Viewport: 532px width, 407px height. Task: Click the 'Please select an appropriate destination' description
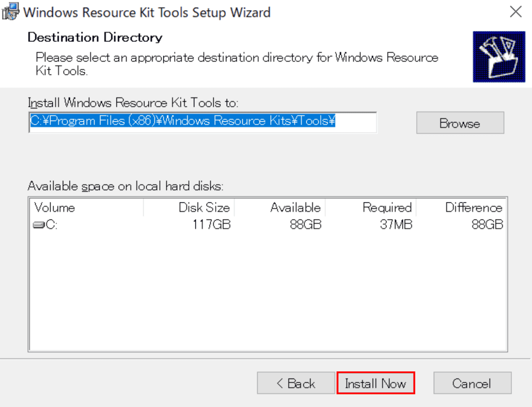(x=237, y=64)
